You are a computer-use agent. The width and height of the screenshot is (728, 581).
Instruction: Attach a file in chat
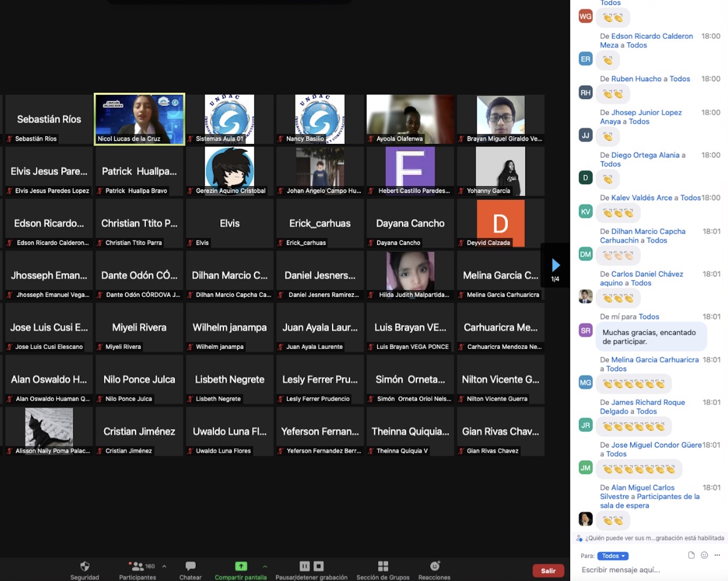[691, 555]
